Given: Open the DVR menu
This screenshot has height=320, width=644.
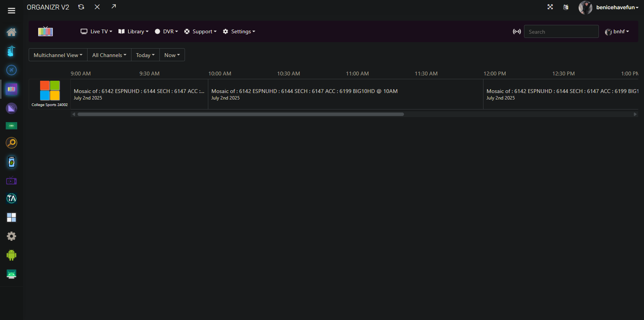Looking at the screenshot, I should pyautogui.click(x=167, y=31).
